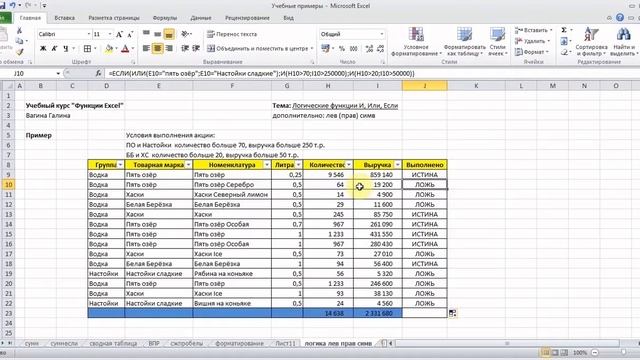640x360 pixels.
Task: Click the Auto Fill Options icon near row 23
Action: [452, 313]
